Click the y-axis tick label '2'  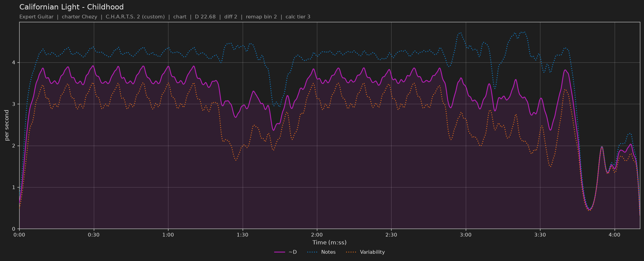pos(14,146)
